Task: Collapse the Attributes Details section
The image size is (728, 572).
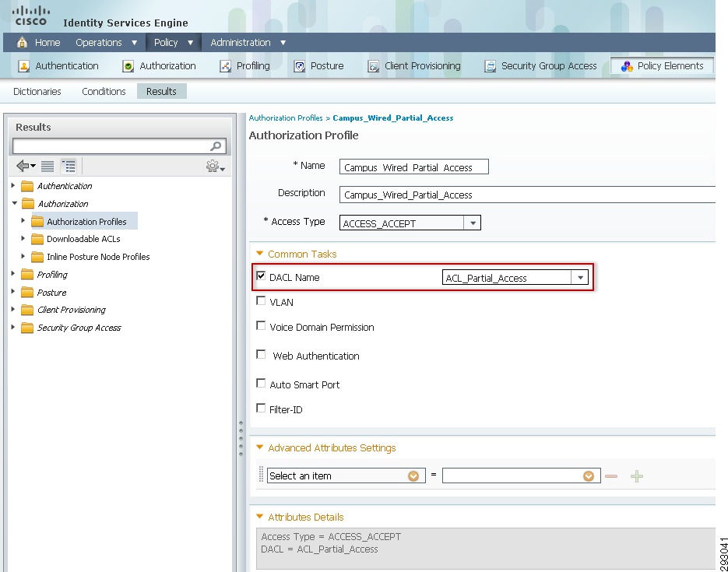Action: pyautogui.click(x=259, y=516)
